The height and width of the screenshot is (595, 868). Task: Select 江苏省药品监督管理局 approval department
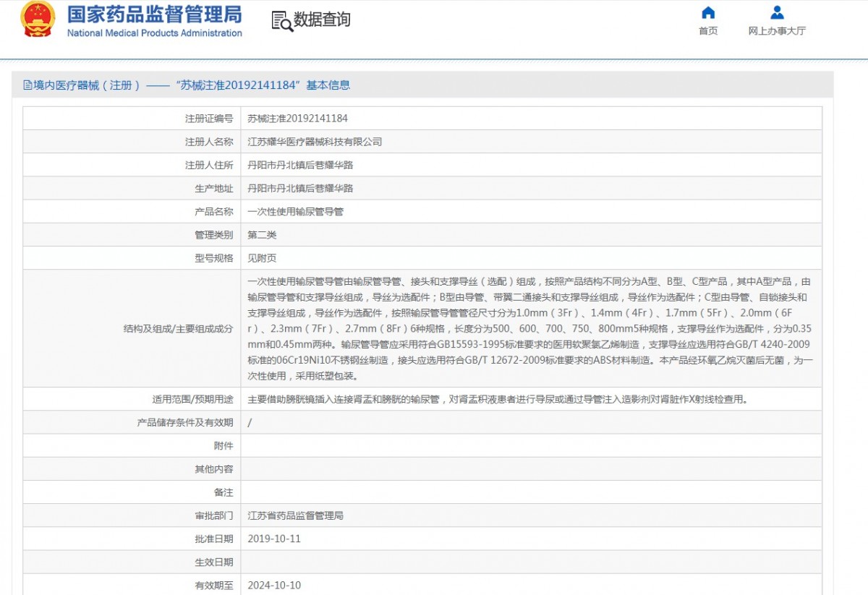click(x=295, y=515)
